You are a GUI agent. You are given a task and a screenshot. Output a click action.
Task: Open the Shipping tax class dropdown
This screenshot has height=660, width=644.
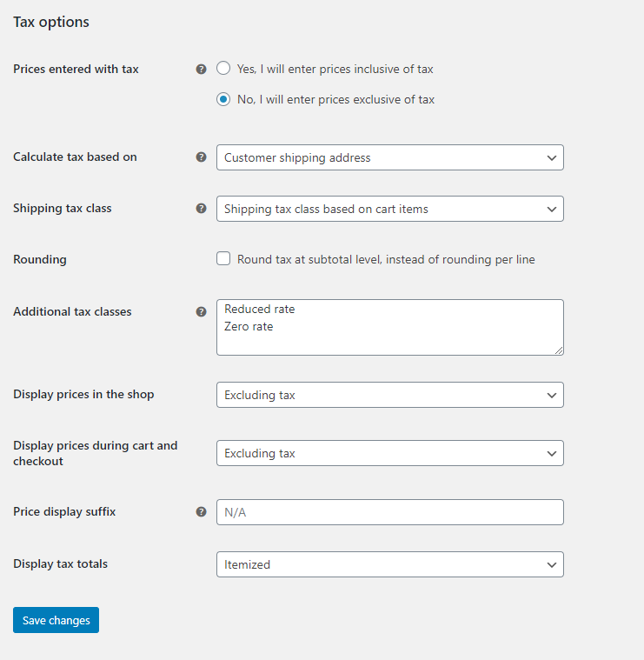tap(389, 209)
